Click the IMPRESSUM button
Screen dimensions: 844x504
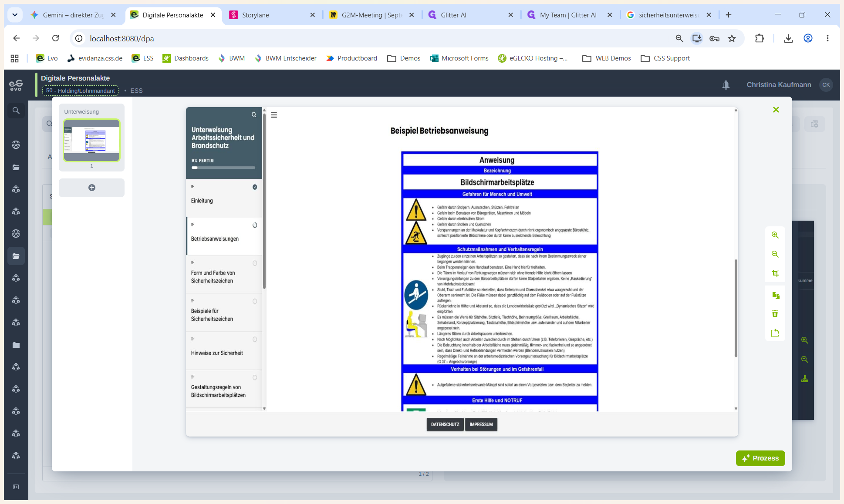coord(481,424)
